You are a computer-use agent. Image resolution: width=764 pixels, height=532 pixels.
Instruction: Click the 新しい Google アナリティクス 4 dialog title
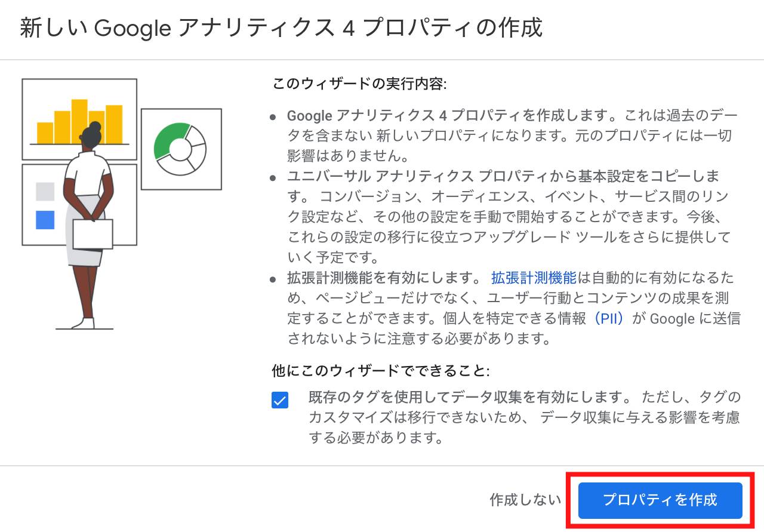tap(281, 28)
